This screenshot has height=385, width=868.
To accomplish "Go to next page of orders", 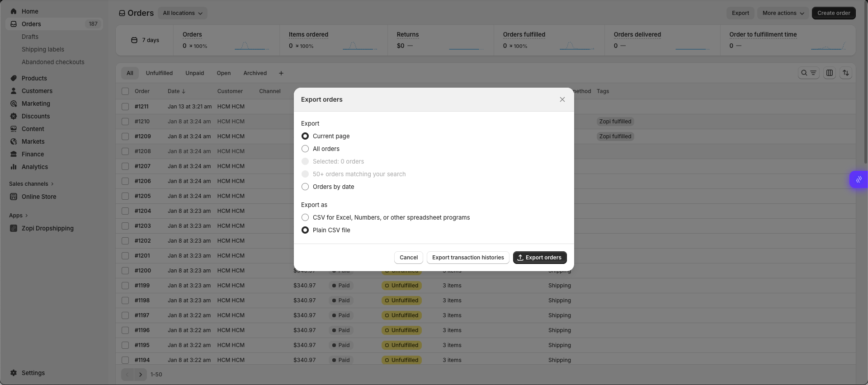I will (x=141, y=375).
